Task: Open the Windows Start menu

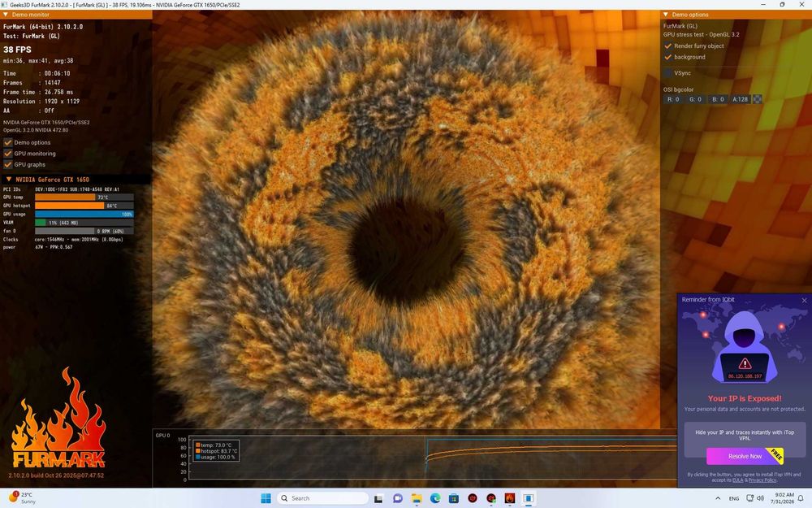Action: pos(266,498)
